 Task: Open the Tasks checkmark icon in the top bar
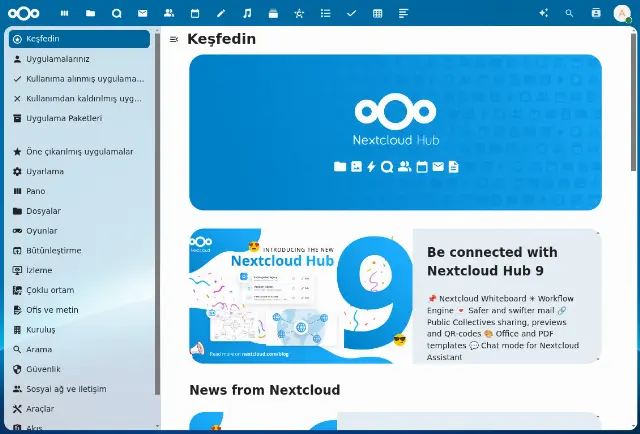pos(351,13)
